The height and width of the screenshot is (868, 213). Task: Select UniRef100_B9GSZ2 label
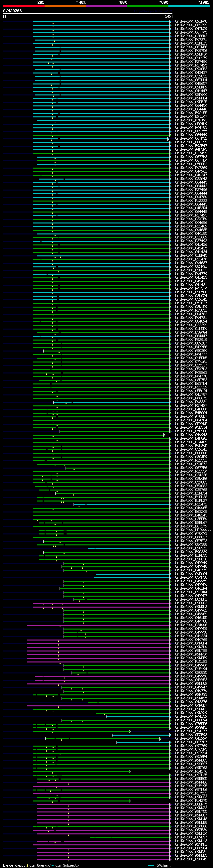point(191,548)
